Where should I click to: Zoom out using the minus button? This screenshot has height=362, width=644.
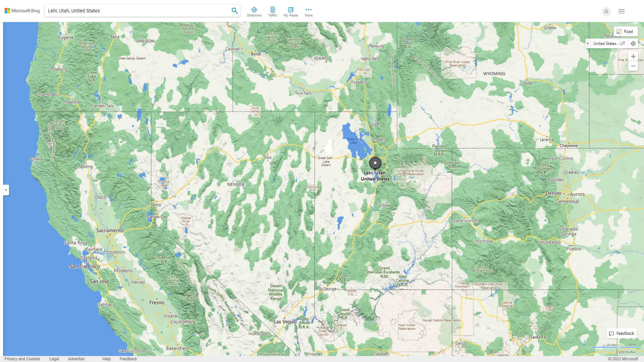click(633, 66)
